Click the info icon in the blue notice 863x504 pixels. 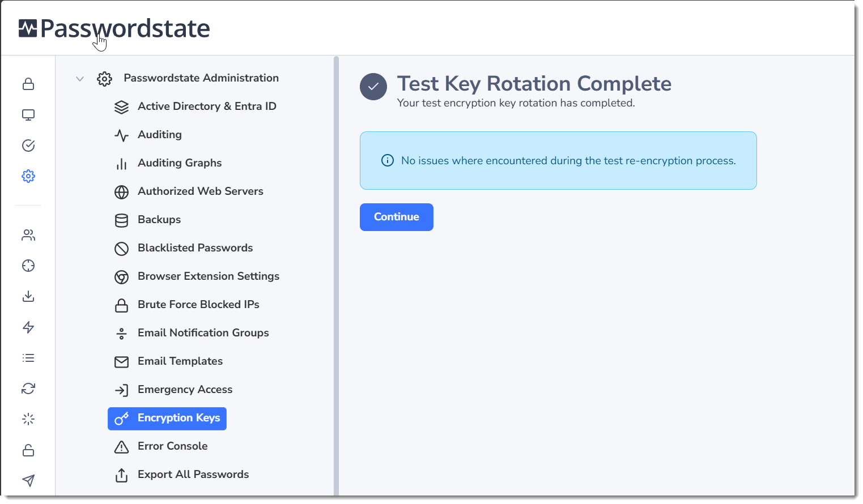tap(388, 161)
